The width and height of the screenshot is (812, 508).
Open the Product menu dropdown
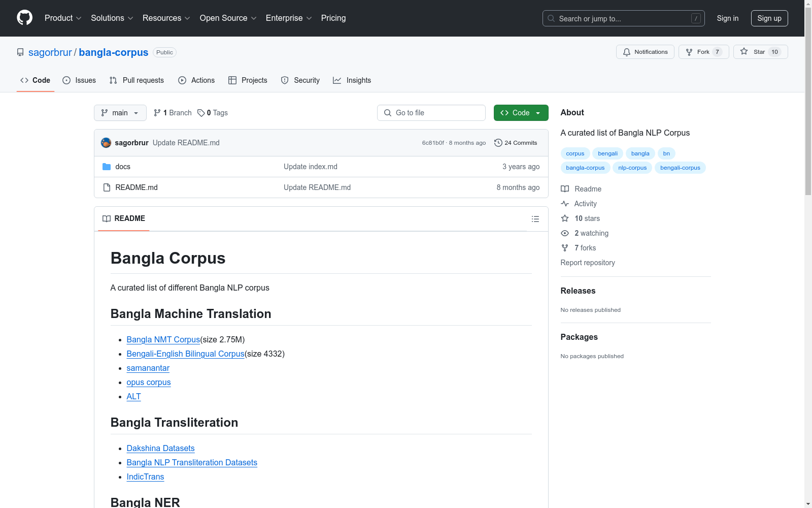coord(63,18)
